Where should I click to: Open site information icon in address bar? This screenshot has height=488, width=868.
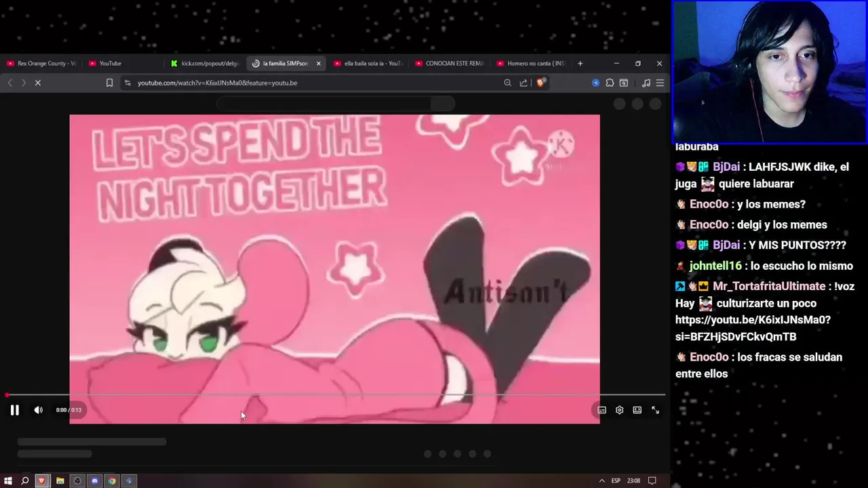127,83
